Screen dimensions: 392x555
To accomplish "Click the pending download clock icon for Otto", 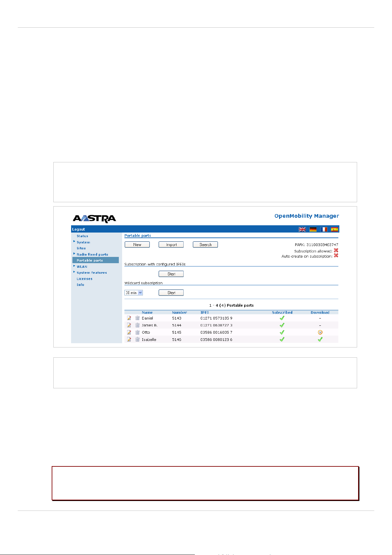I will 320,332.
